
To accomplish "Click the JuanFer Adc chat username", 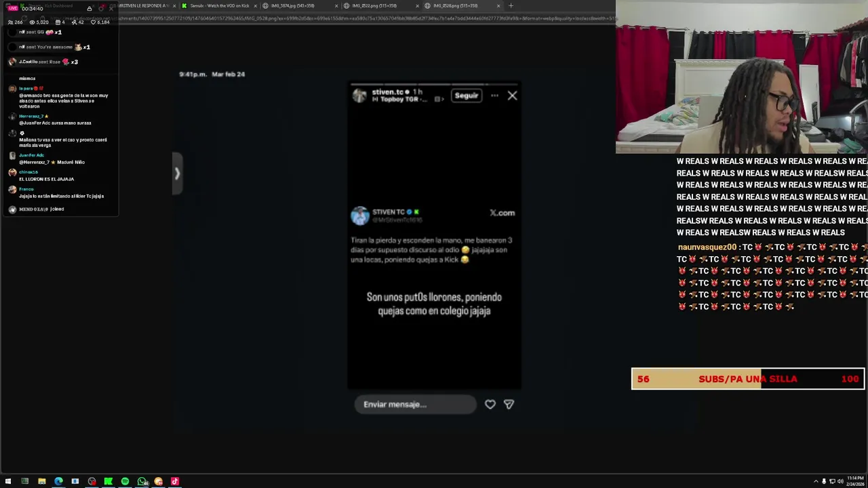I will pyautogui.click(x=31, y=155).
